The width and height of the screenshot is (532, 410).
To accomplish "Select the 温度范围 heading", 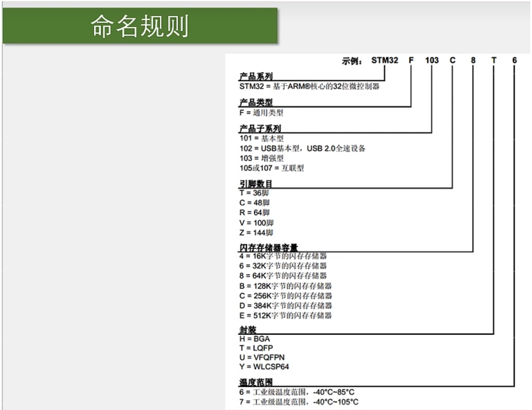I will (x=255, y=382).
